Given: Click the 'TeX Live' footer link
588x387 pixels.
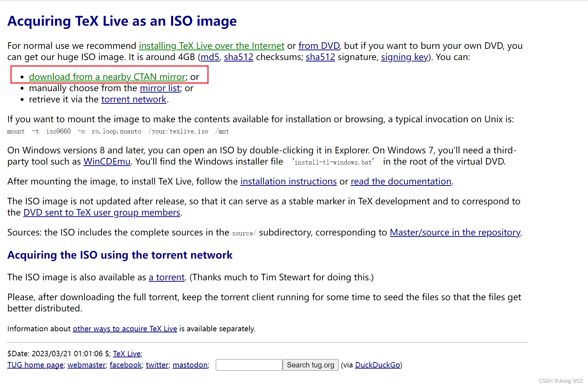Looking at the screenshot, I should tap(127, 354).
